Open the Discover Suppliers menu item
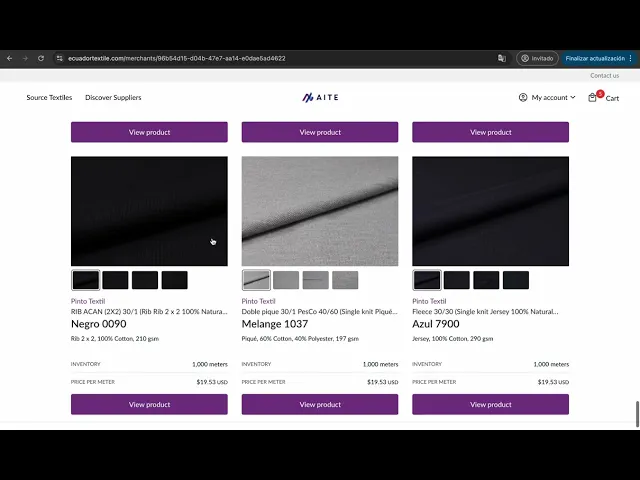 click(113, 98)
